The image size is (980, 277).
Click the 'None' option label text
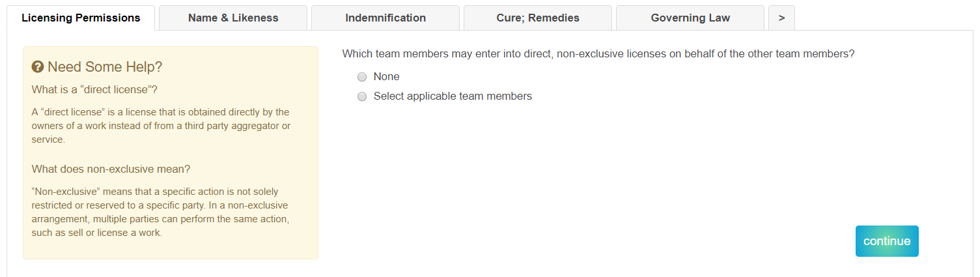pos(386,77)
